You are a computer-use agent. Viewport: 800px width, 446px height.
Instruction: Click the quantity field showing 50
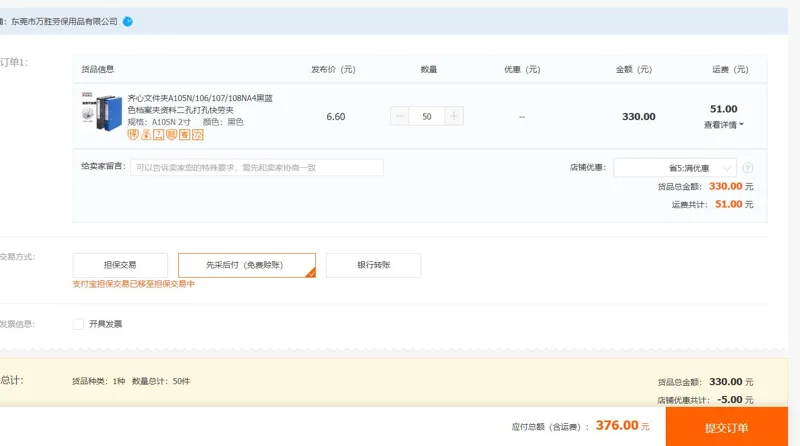point(427,116)
